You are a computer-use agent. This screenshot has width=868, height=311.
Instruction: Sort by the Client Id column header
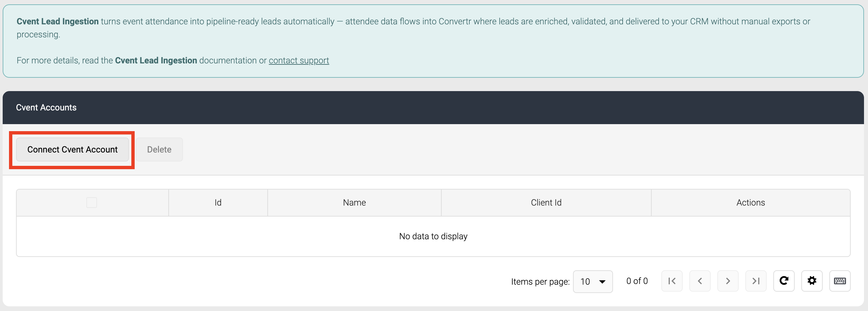[x=546, y=203]
